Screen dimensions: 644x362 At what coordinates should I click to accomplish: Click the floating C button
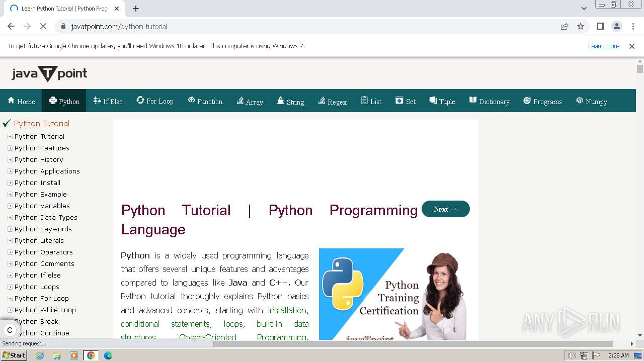(10, 330)
